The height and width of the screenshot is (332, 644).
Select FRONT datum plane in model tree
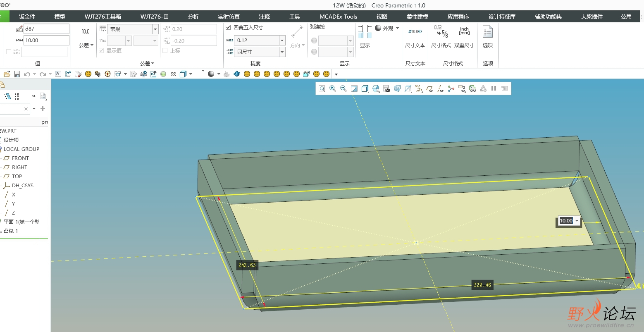(20, 158)
